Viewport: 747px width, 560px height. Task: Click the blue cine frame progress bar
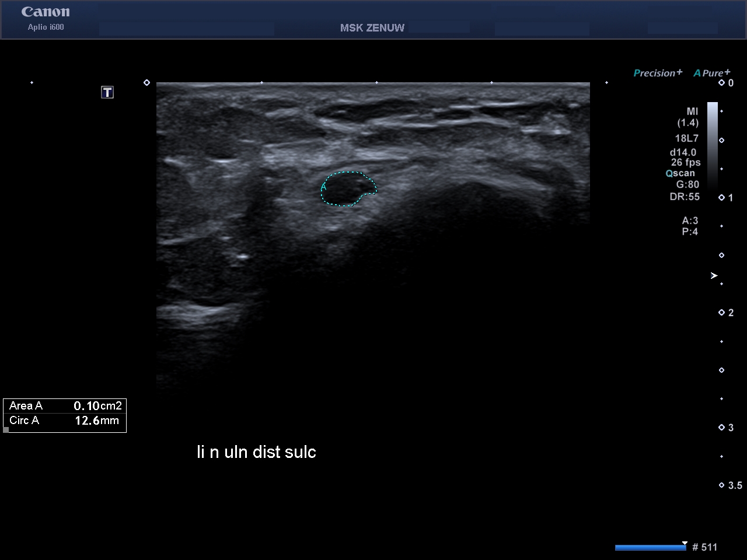tap(650, 547)
